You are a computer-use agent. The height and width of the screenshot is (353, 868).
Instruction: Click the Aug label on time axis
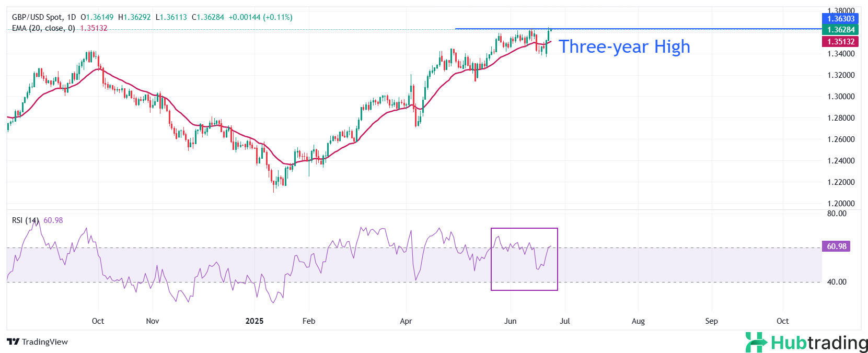(x=638, y=321)
